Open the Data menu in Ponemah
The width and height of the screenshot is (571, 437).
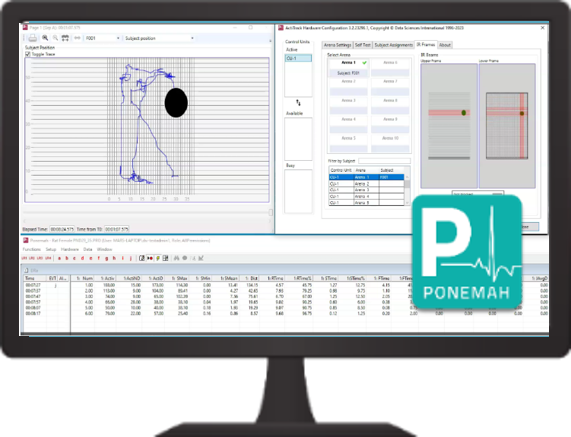click(x=88, y=249)
